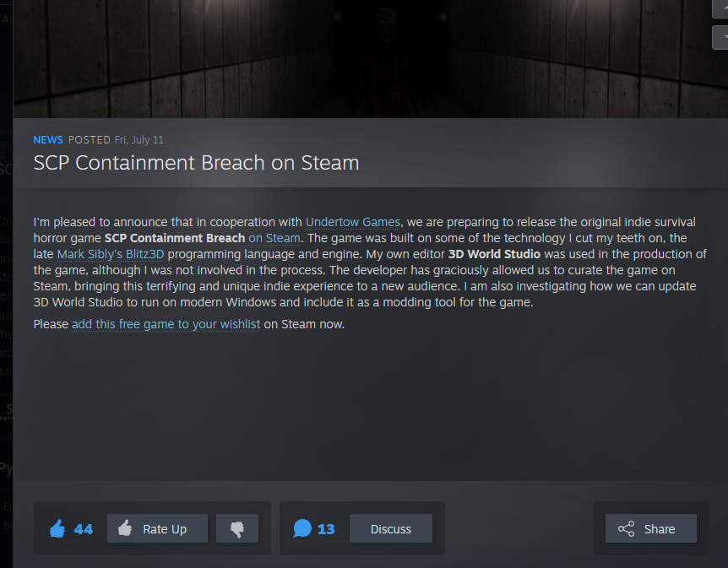Click the speech bubble comment icon
This screenshot has height=568, width=728.
point(302,528)
